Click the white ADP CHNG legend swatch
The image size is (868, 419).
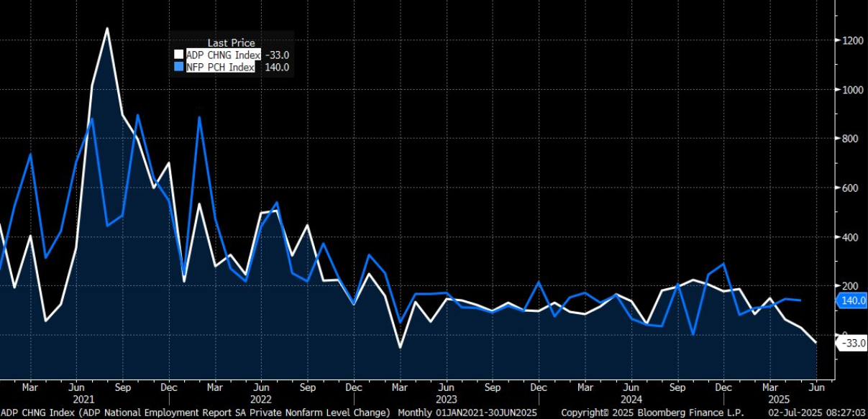[179, 55]
